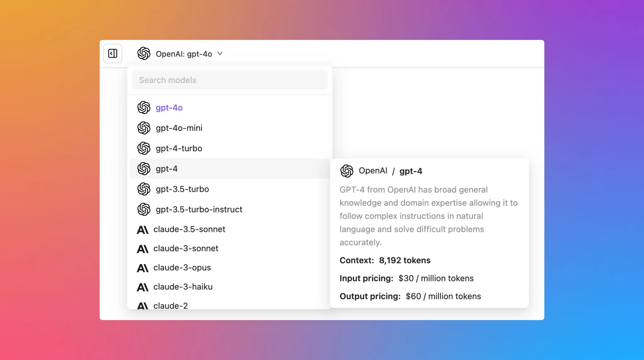Image resolution: width=644 pixels, height=360 pixels.
Task: Select the highlighted gpt-4 entry
Action: pyautogui.click(x=230, y=169)
